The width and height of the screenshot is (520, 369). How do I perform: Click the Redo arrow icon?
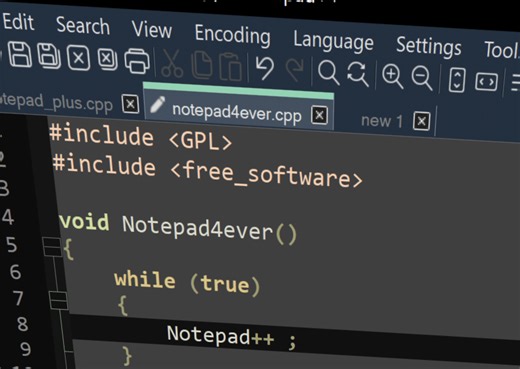click(295, 70)
